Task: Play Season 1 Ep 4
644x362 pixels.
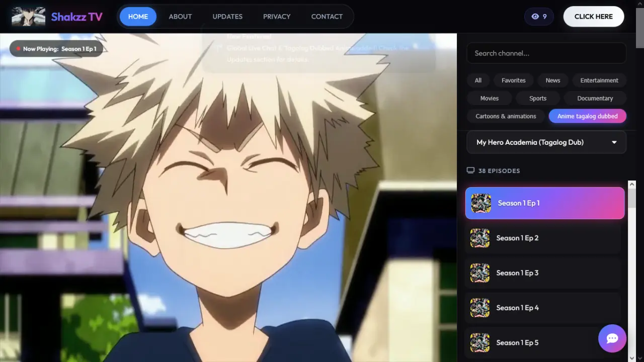Action: click(x=543, y=308)
